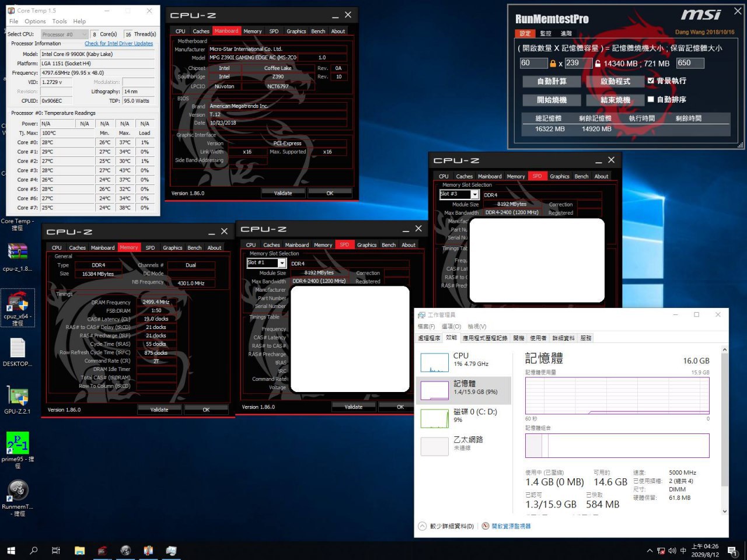Select the prime95 shortcut desktop icon

click(x=18, y=450)
